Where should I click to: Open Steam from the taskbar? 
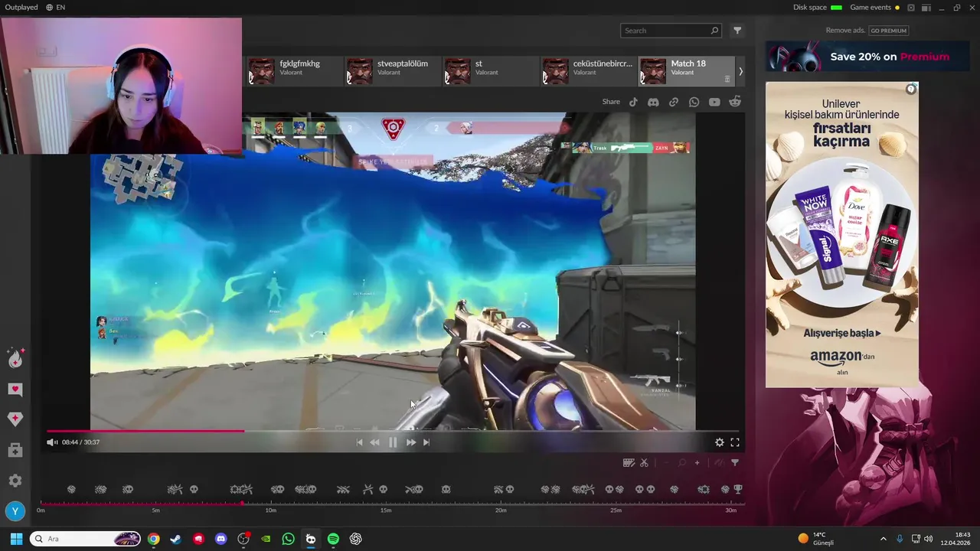pos(175,539)
